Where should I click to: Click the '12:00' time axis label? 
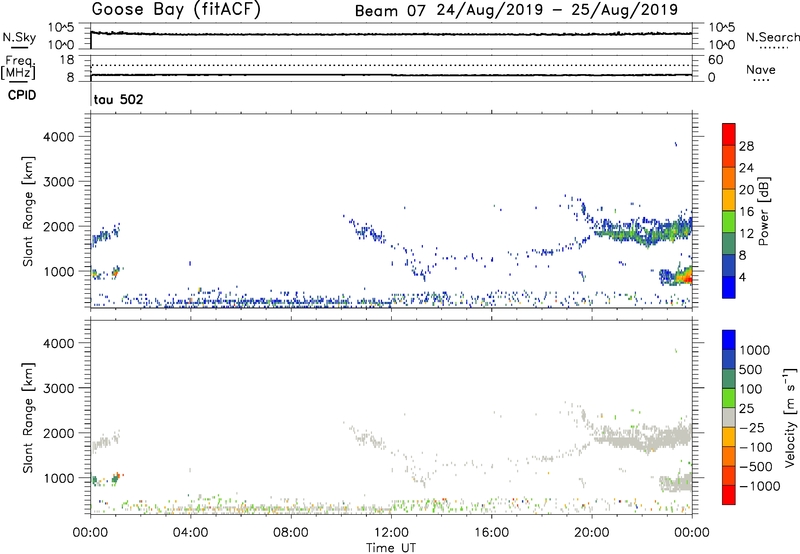coord(391,533)
